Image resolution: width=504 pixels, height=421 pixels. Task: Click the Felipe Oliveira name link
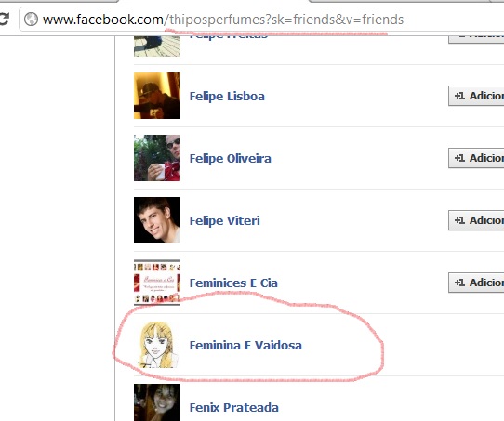(x=230, y=158)
